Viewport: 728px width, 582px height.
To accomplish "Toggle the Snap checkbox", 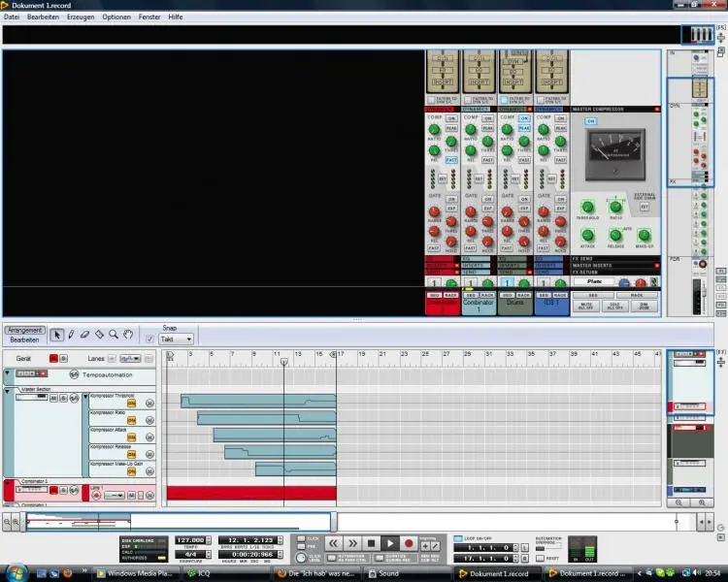I will click(x=149, y=339).
